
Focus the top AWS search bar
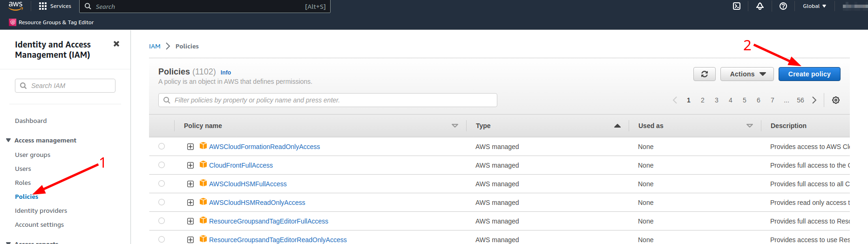coord(205,7)
